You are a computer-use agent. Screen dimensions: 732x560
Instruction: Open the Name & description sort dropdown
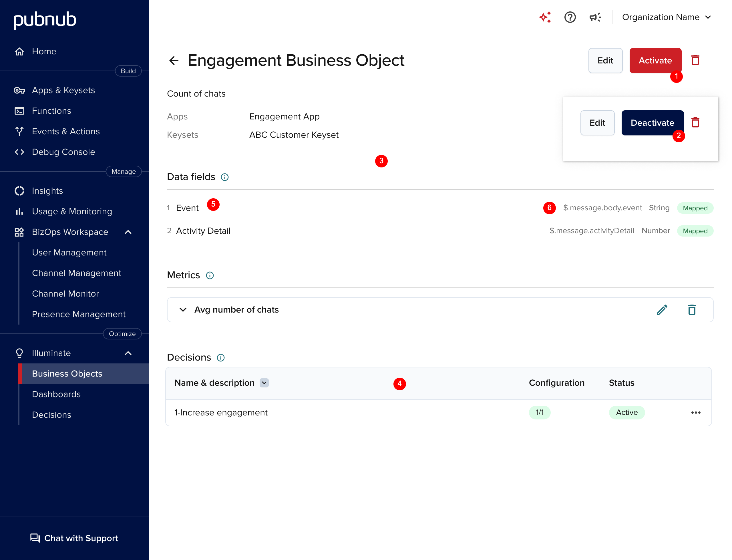coord(264,383)
